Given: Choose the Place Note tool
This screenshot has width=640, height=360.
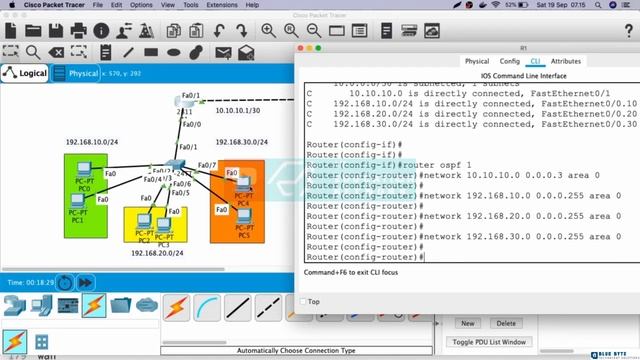Looking at the screenshot, I should (x=105, y=52).
